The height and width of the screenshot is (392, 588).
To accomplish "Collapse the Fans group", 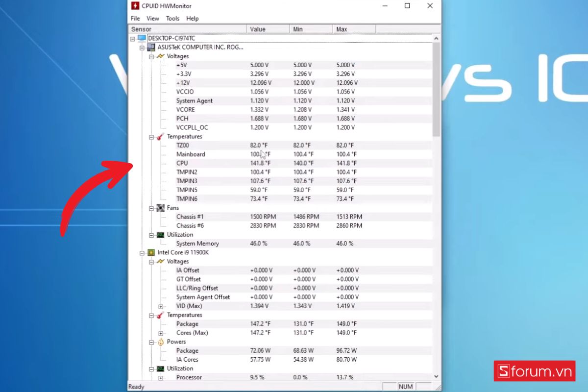I will [151, 208].
